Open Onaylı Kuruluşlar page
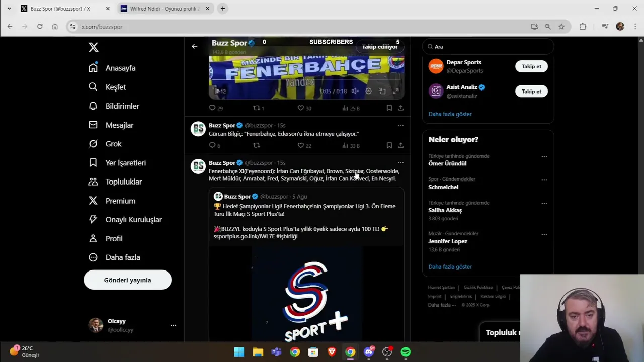Image resolution: width=644 pixels, height=362 pixels. [x=125, y=220]
